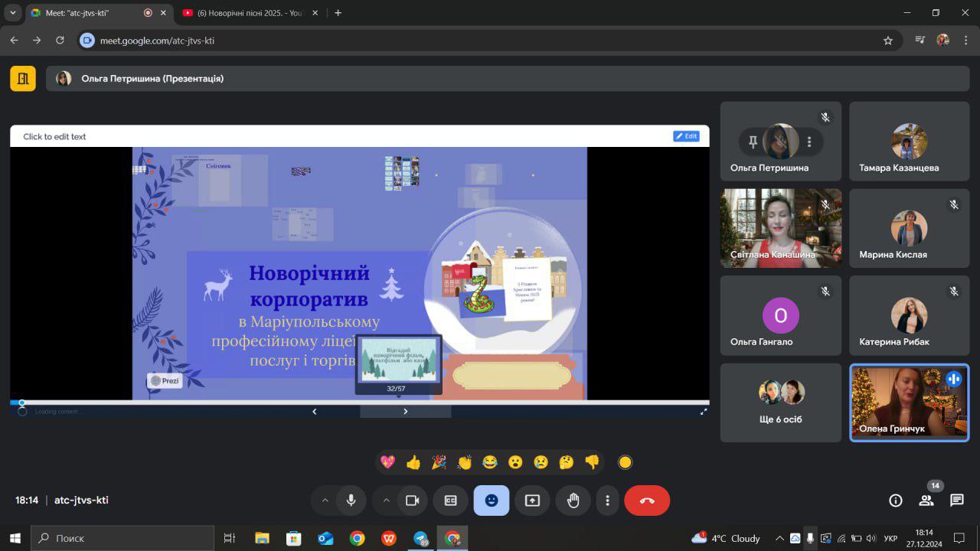Switch input language УКР indicator
The image size is (980, 551).
(x=890, y=538)
